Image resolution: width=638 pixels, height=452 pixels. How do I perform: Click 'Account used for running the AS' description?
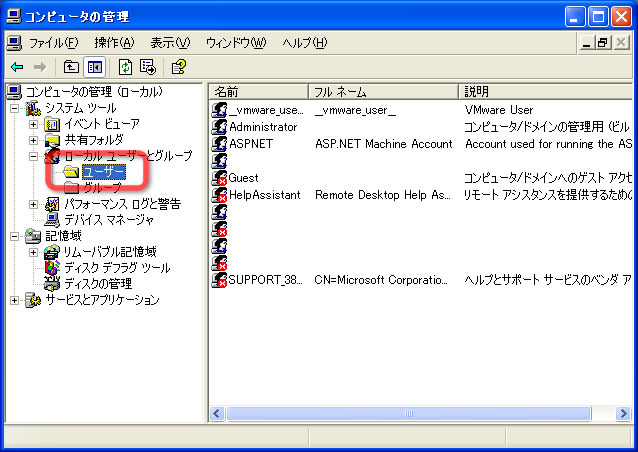pos(548,144)
